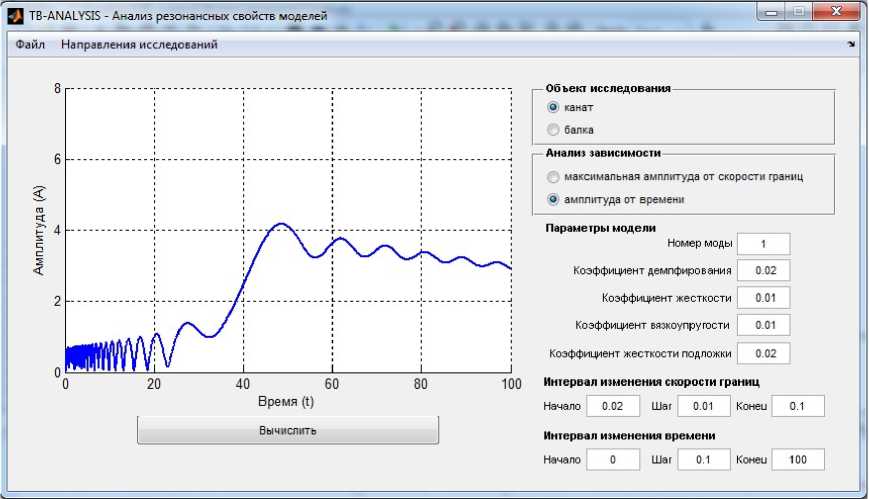The image size is (869, 499).
Task: Close the TB-ANALYSIS window
Action: click(837, 12)
